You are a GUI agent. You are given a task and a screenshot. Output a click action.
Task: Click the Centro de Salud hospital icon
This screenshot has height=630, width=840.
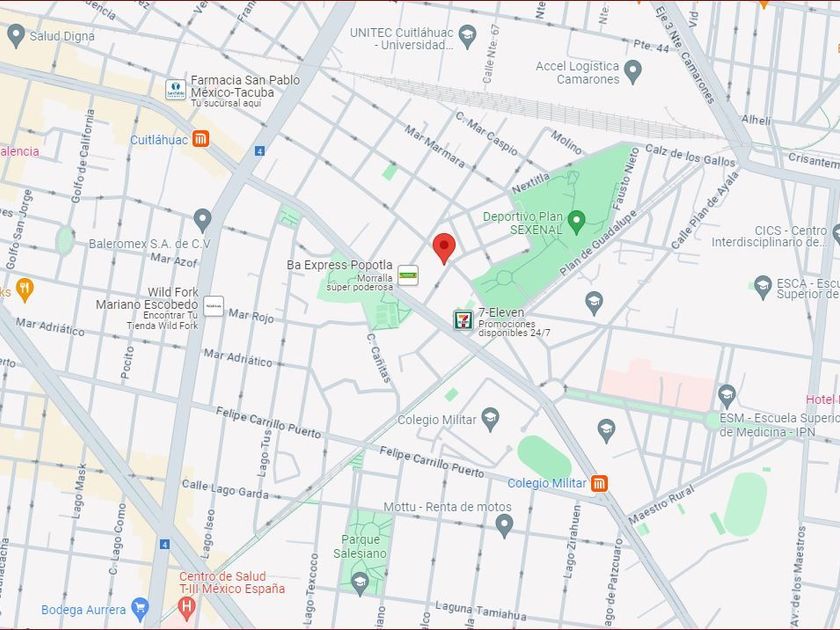point(186,609)
